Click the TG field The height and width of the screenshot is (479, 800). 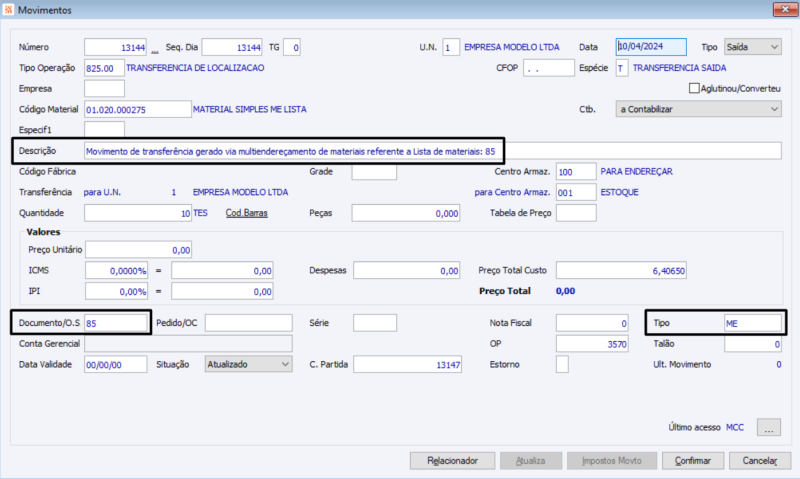click(292, 47)
